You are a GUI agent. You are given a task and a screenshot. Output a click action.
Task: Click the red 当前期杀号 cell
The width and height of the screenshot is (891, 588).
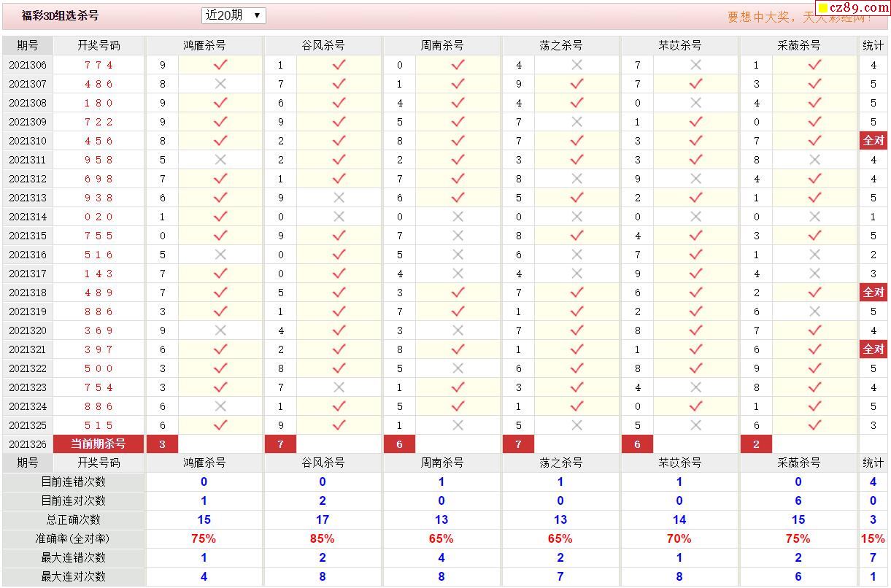(99, 444)
